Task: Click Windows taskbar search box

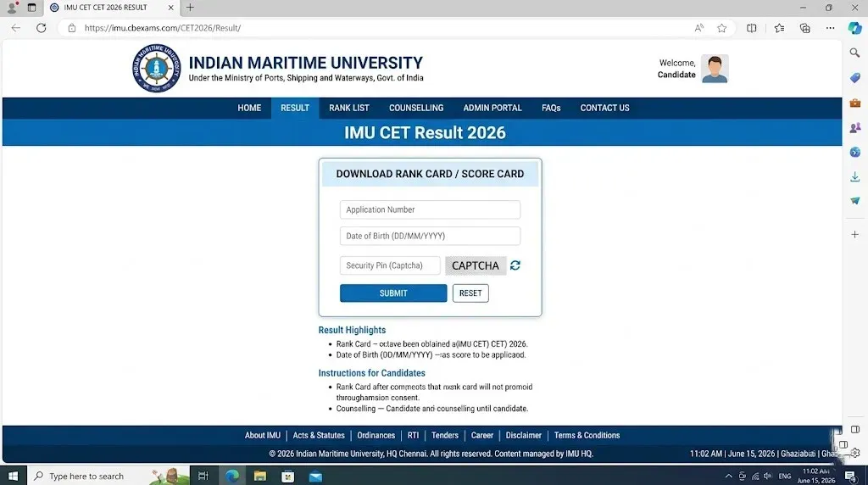Action: 108,477
